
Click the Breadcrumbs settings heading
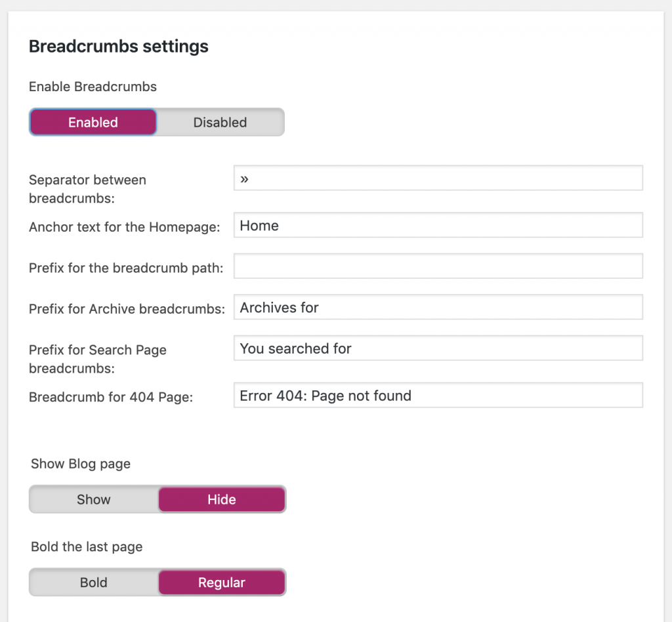coord(118,46)
